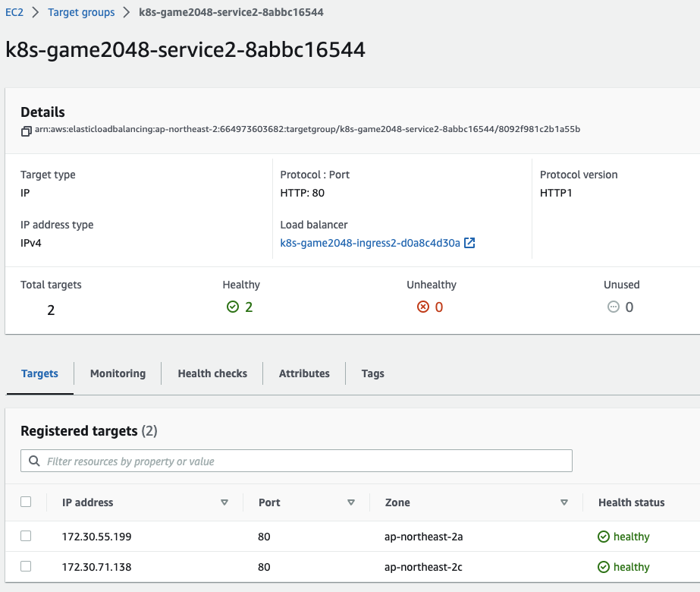This screenshot has height=592, width=700.
Task: Click the Target type IP value
Action: (25, 193)
